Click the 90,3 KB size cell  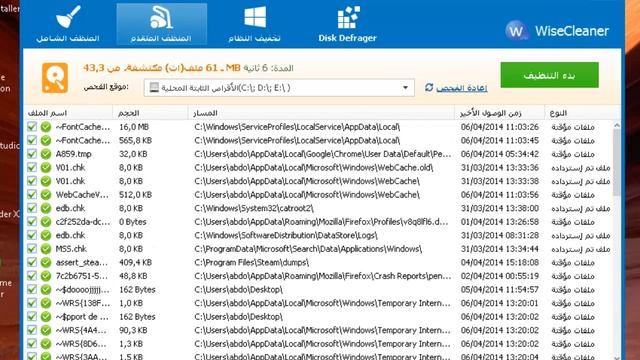click(x=133, y=330)
